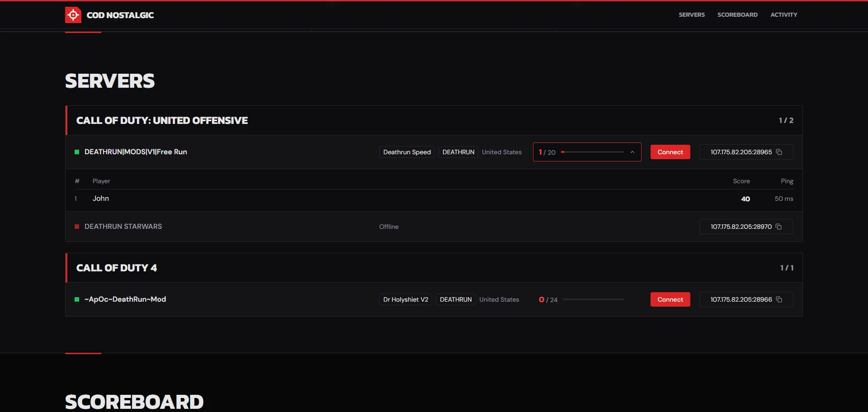Open the SCOREBOARD nav item
Screen dimensions: 868x412
(737, 15)
